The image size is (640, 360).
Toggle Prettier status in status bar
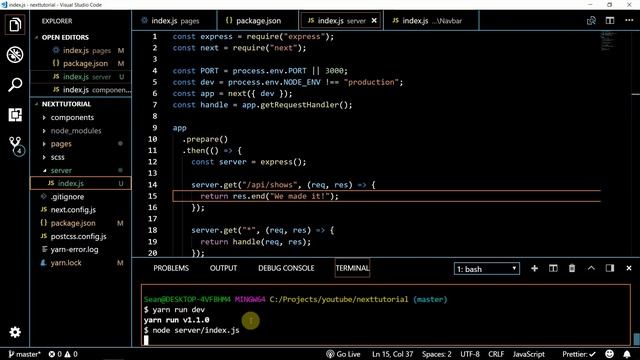coord(579,354)
